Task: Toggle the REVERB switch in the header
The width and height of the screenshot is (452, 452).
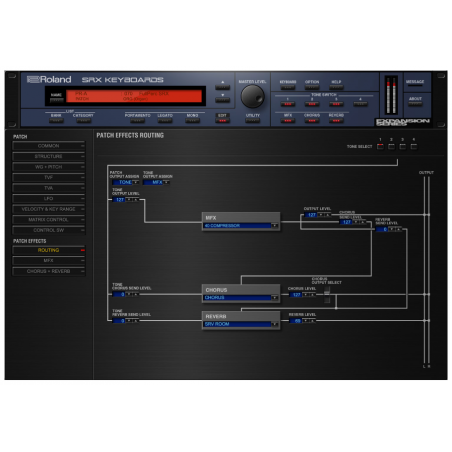Action: coord(336,121)
